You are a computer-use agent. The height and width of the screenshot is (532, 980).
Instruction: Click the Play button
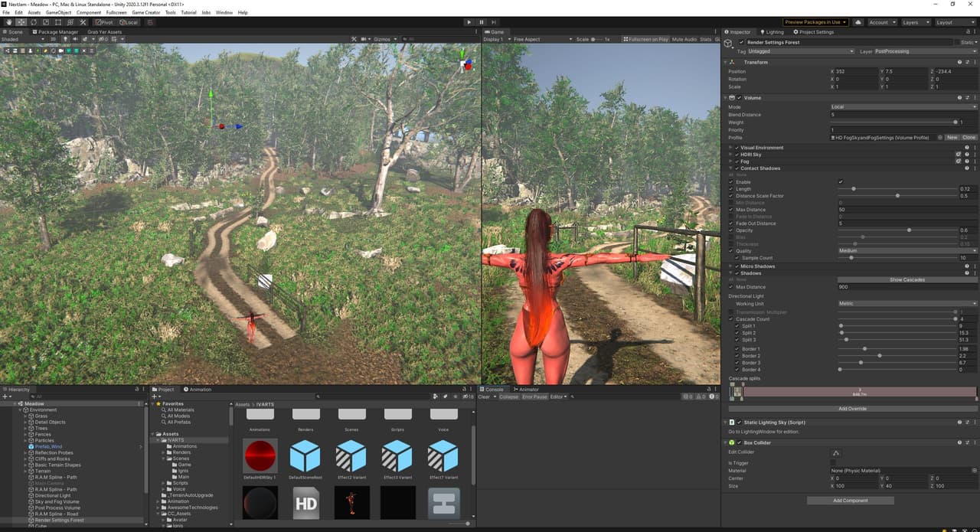pyautogui.click(x=469, y=22)
